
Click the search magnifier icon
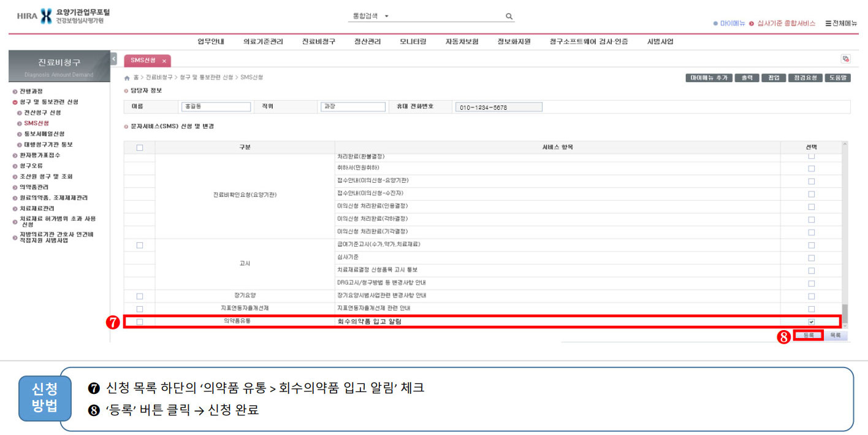pos(509,16)
